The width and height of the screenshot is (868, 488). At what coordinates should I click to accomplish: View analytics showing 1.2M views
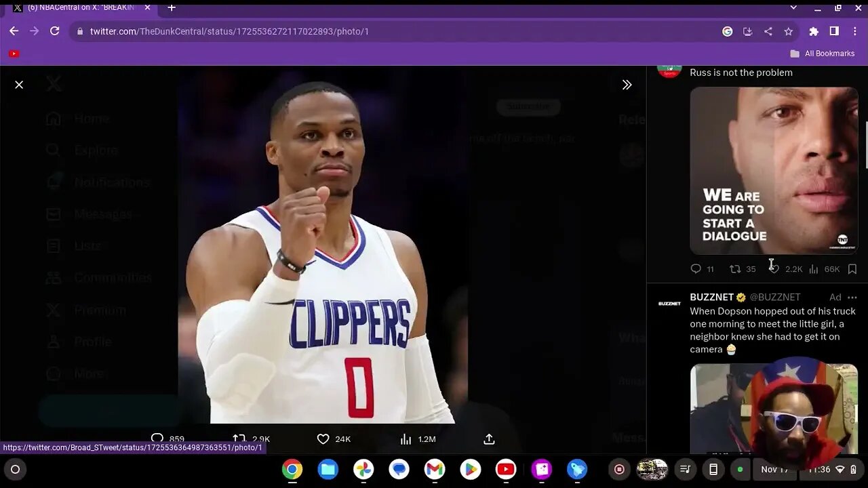pos(406,439)
